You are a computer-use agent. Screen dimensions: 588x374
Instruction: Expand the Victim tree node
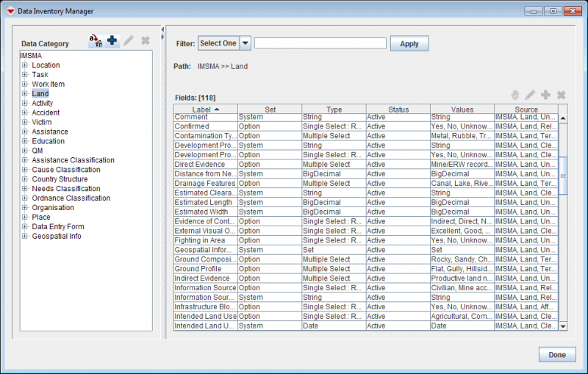coord(24,123)
